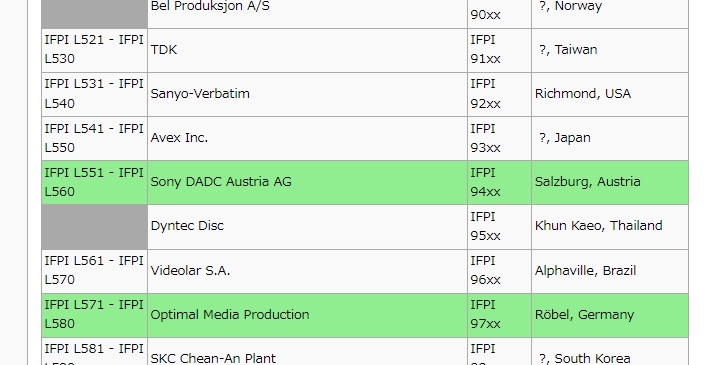The width and height of the screenshot is (714, 365).
Task: Select the Alphaville, Brazil location cell
Action: point(610,271)
